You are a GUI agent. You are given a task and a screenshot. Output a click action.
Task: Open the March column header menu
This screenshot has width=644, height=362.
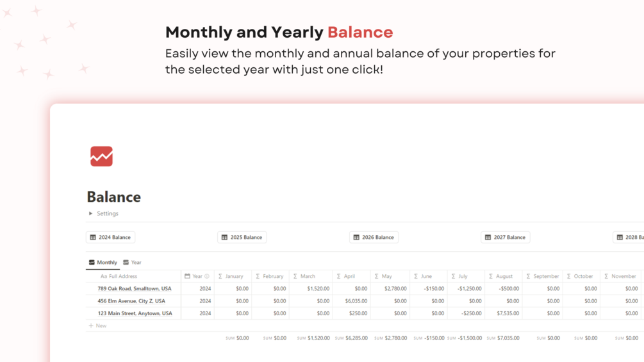click(308, 276)
